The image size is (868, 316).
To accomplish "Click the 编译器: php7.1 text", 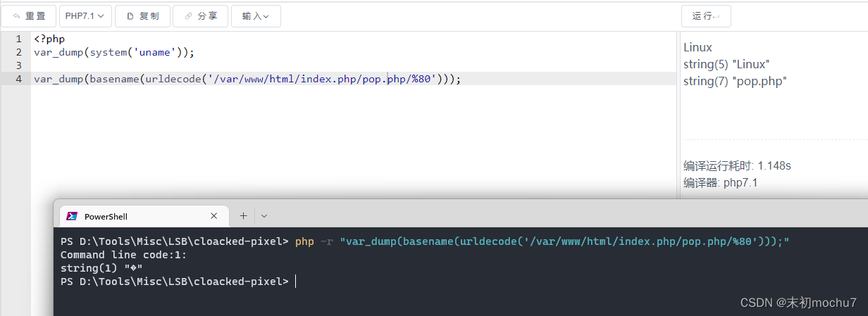I will 720,183.
